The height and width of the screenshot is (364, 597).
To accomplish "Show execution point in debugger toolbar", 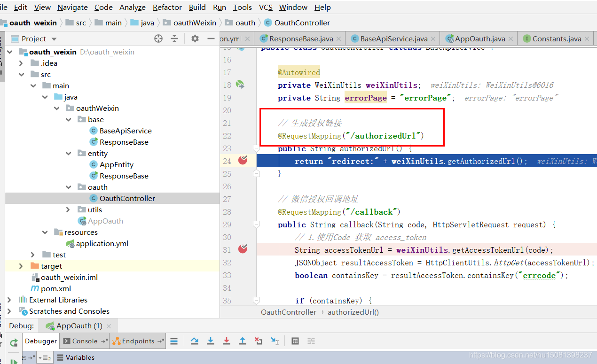I will pyautogui.click(x=174, y=341).
